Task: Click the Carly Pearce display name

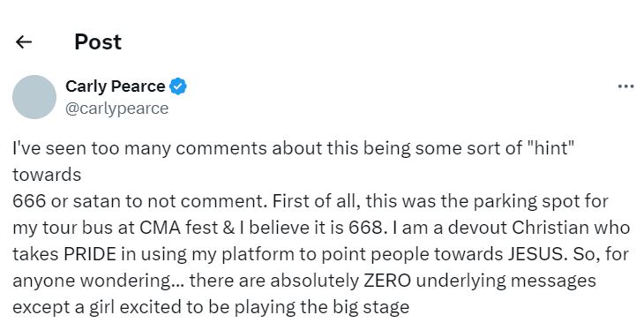Action: coord(115,86)
